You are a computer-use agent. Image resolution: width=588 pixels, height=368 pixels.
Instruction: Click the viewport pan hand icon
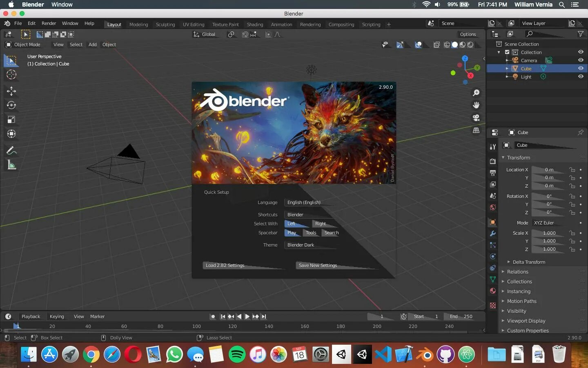pos(476,105)
